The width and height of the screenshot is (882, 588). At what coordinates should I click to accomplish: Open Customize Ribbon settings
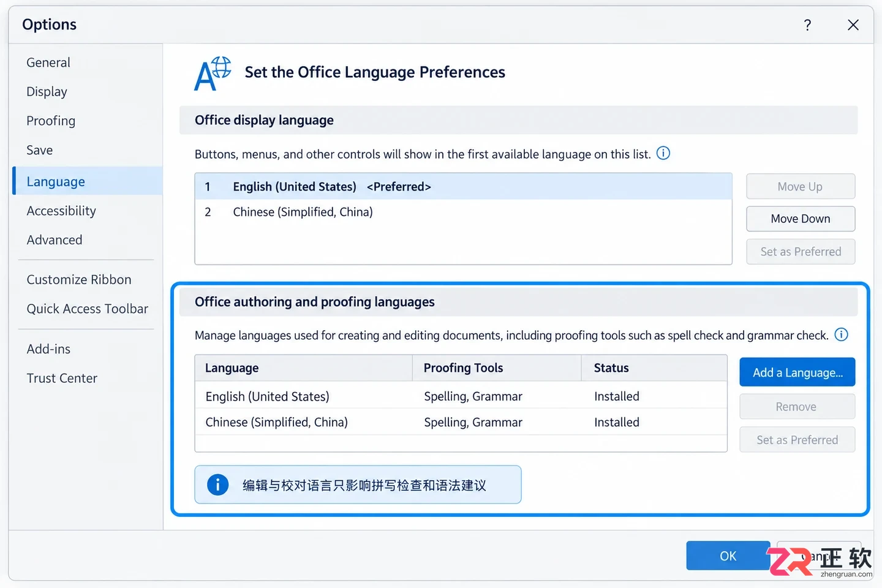coord(79,280)
